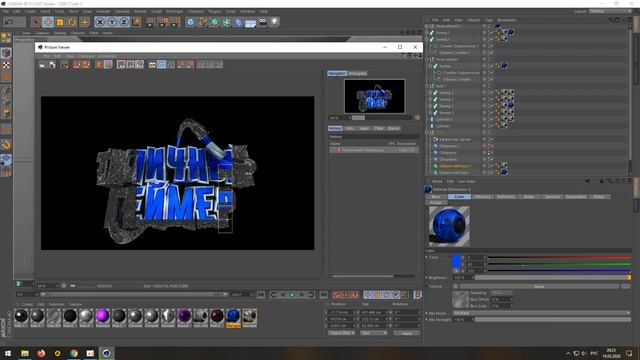Select the Live Selection tool in main toolbar
640x360 pixels.
36,22
